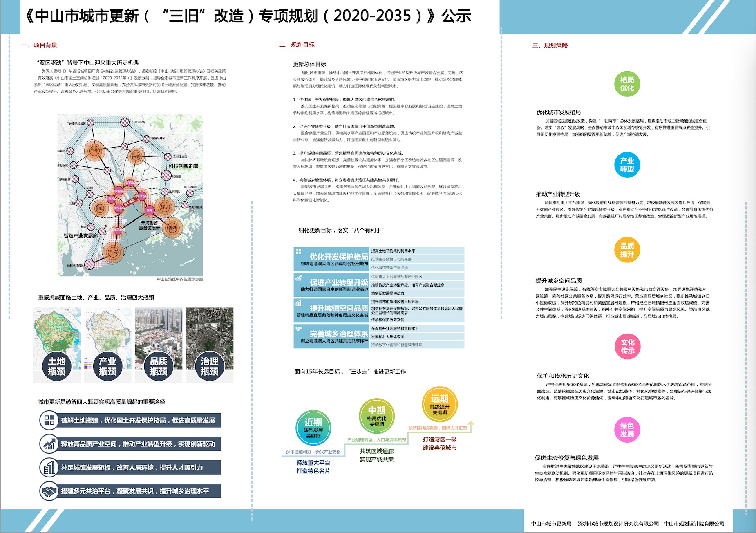The width and height of the screenshot is (756, 533).
Task: Click the 搭建多元共治平台 dark banner
Action: click(139, 491)
